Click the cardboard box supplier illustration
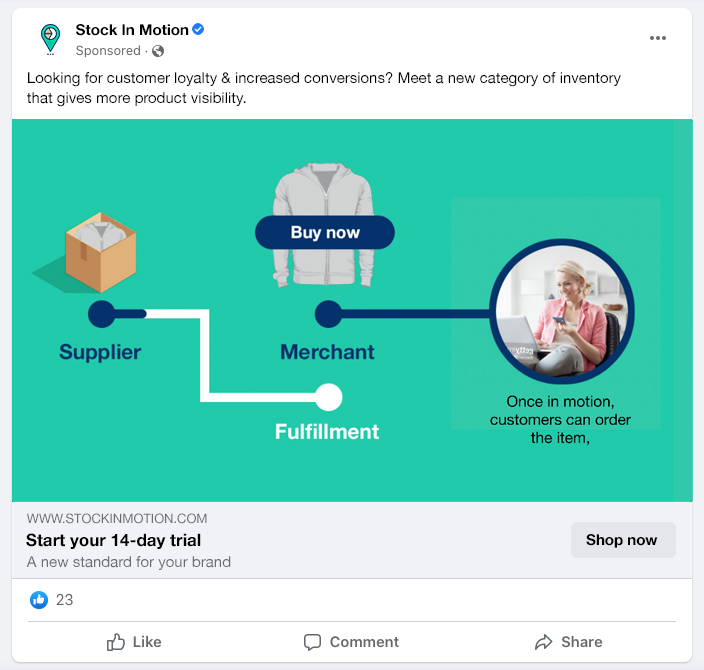Image resolution: width=704 pixels, height=670 pixels. point(100,251)
